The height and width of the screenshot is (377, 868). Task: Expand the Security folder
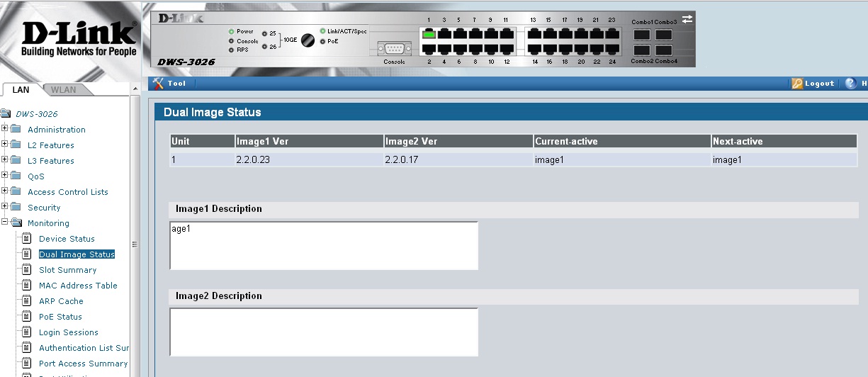[x=5, y=206]
